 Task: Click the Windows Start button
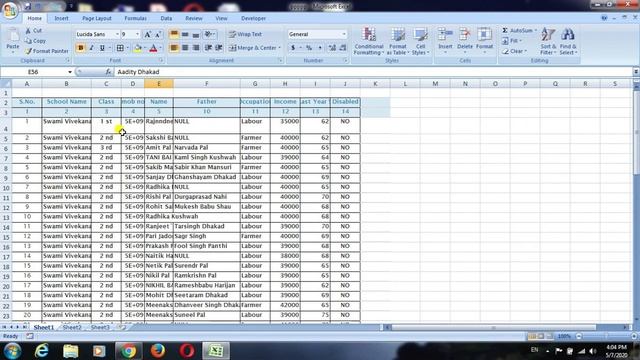12,351
